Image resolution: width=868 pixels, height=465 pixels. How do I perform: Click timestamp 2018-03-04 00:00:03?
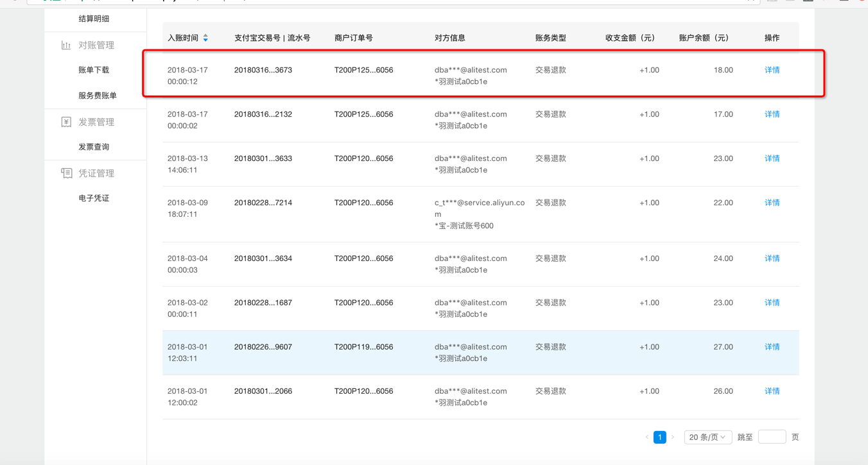coord(187,264)
